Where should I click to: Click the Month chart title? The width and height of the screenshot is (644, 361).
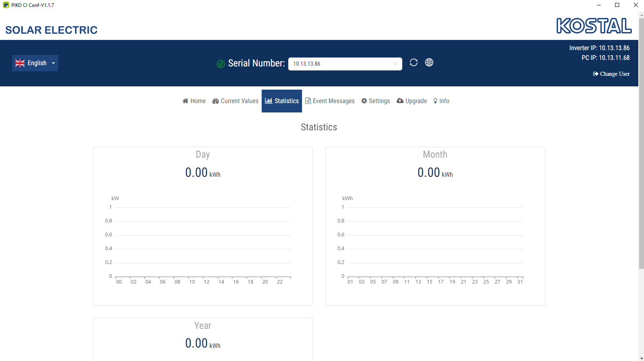[x=435, y=154]
